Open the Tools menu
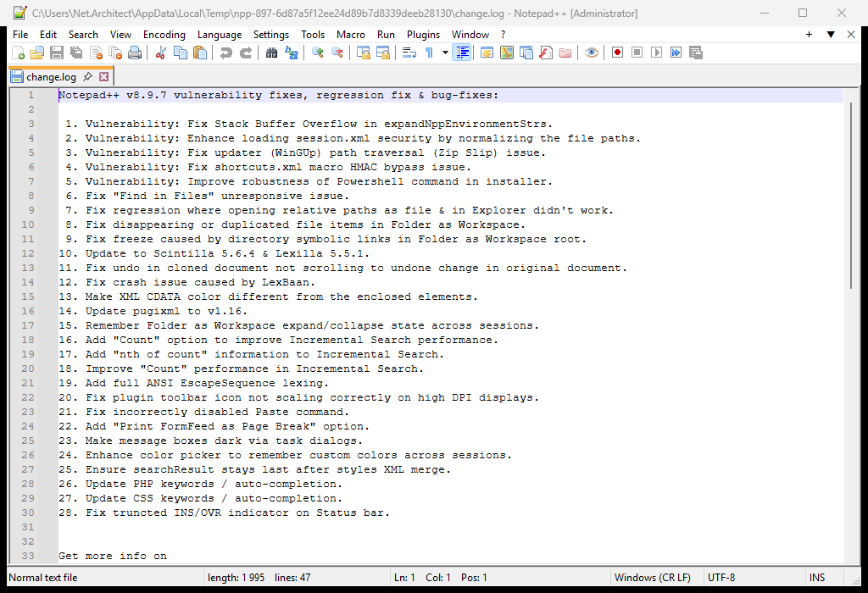868x593 pixels. point(313,34)
